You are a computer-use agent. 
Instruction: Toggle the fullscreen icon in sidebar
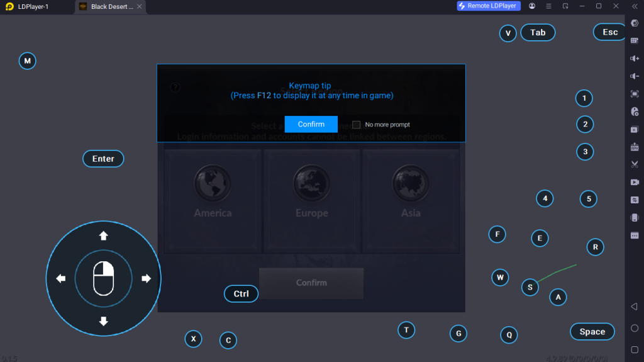pyautogui.click(x=635, y=94)
